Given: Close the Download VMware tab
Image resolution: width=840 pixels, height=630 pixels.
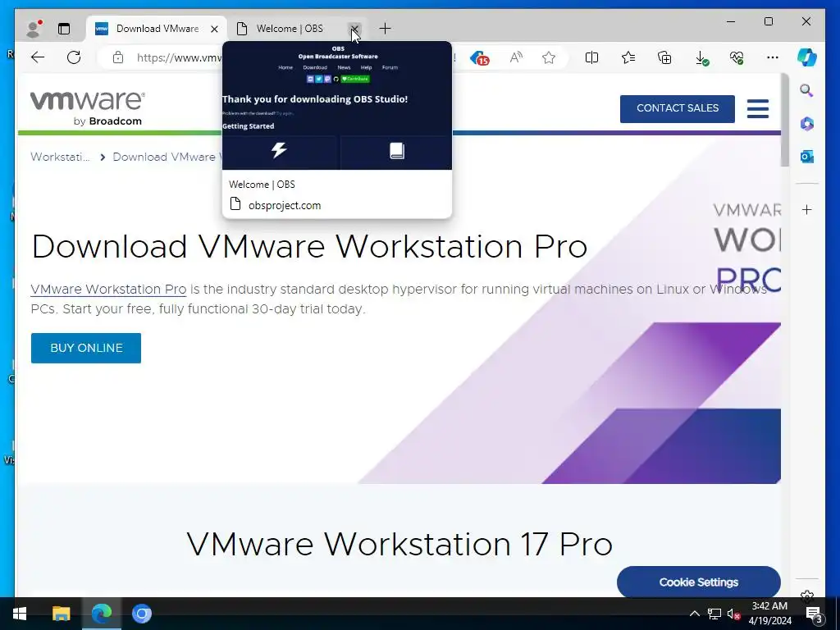Looking at the screenshot, I should pos(214,29).
